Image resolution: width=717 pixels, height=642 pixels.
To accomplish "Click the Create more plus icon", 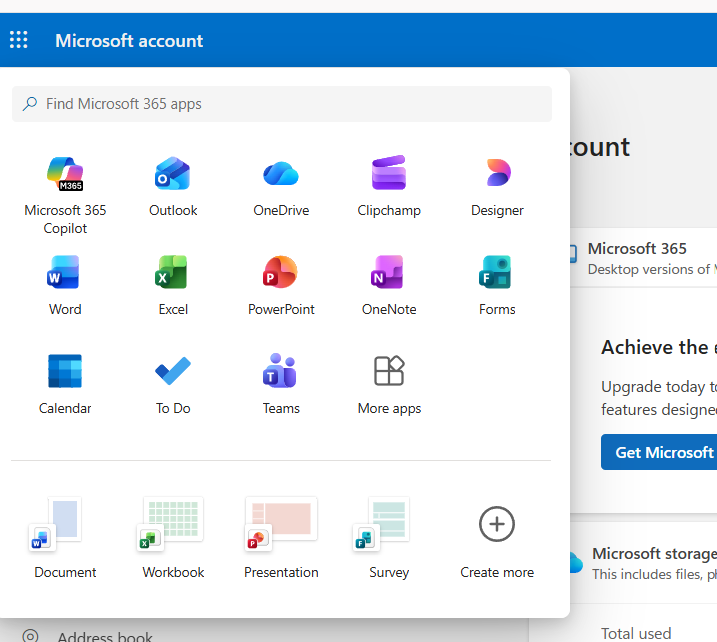I will click(x=497, y=524).
